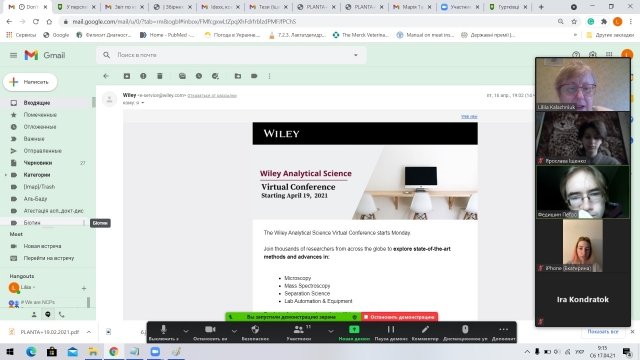Report the email as spam
This screenshot has width=640, height=360.
[x=143, y=76]
